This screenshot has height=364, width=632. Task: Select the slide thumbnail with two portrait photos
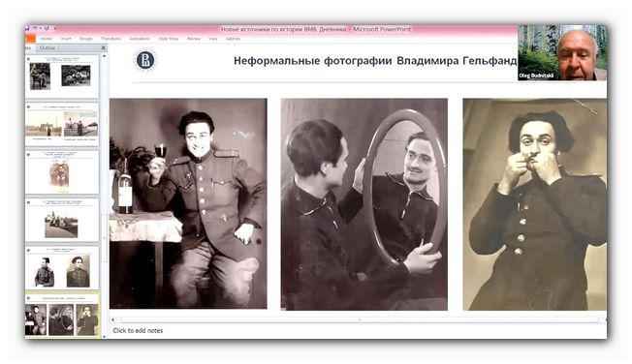point(62,268)
